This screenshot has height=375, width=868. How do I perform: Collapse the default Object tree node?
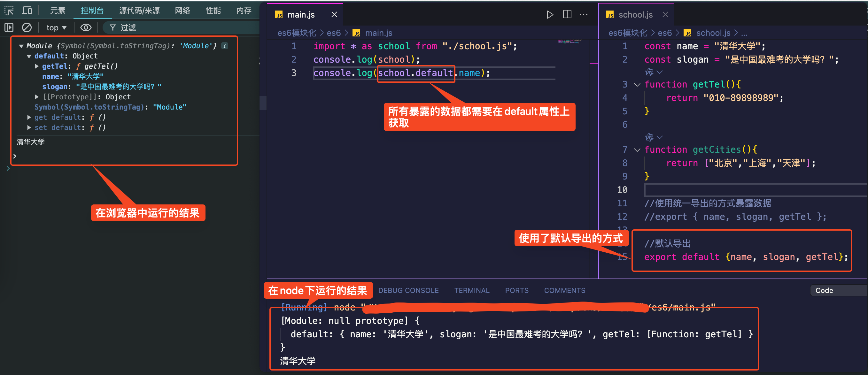29,56
